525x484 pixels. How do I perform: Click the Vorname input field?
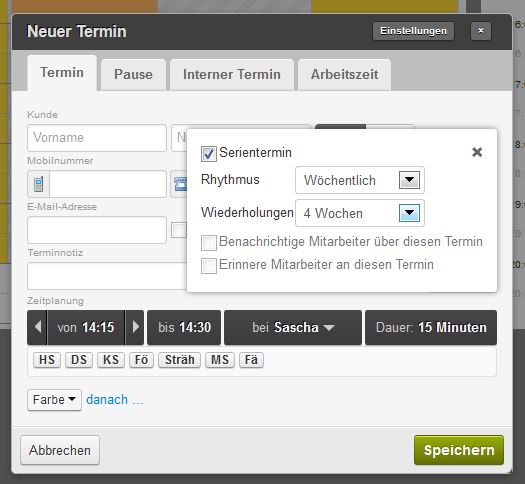97,138
